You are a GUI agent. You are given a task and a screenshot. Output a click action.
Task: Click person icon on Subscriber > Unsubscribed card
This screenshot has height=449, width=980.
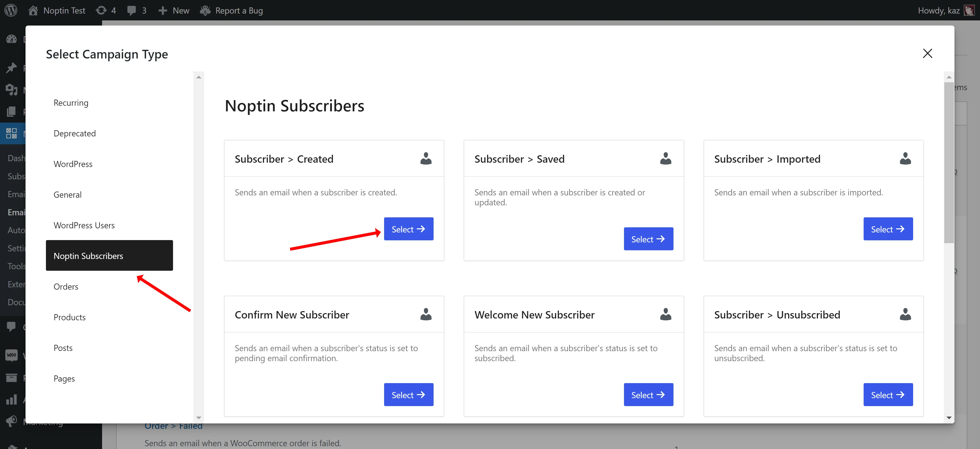[905, 314]
